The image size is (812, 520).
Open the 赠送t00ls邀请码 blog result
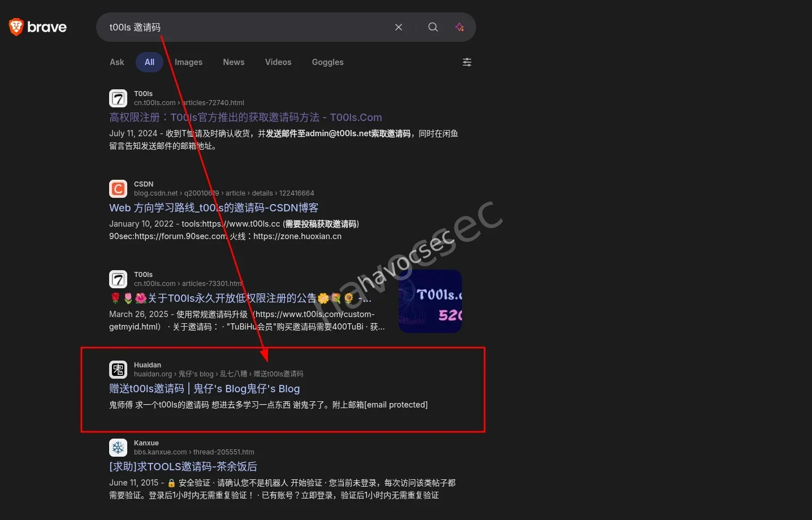coord(204,388)
